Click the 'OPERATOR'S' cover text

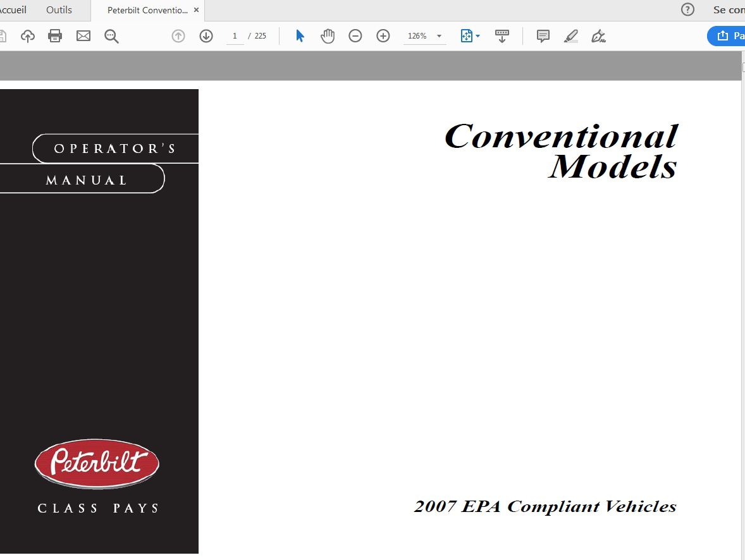coord(115,149)
